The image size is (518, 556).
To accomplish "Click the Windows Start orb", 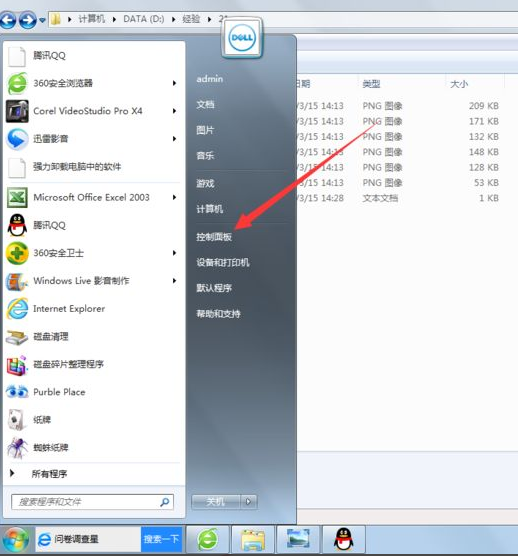I will coord(15,540).
